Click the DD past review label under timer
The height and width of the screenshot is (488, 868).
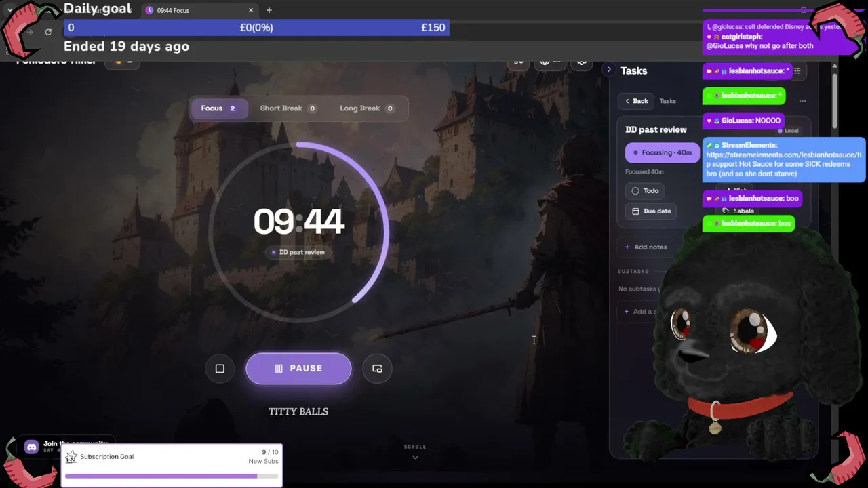click(298, 252)
